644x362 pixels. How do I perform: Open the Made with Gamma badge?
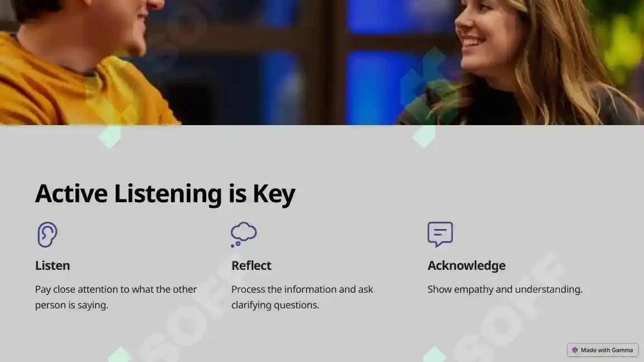coord(603,350)
